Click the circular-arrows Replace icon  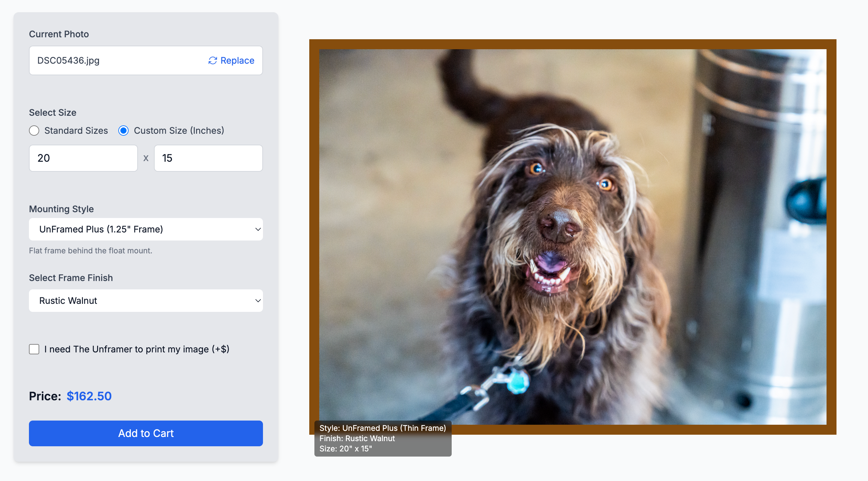point(212,61)
